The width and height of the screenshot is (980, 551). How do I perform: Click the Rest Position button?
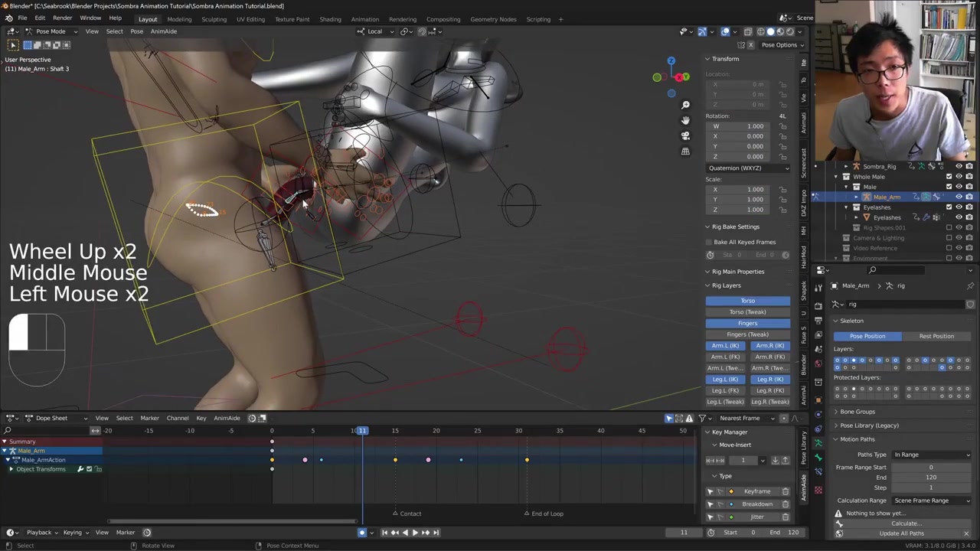pos(936,336)
